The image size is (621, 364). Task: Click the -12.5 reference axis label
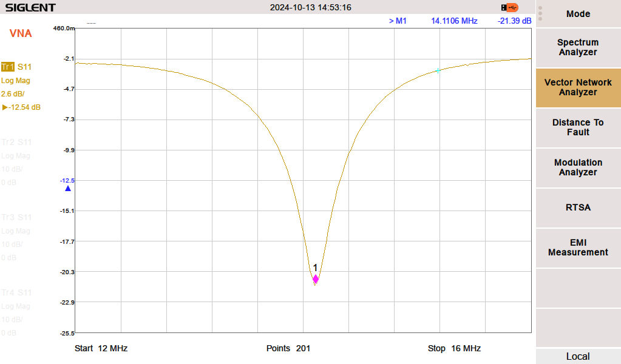pyautogui.click(x=67, y=180)
